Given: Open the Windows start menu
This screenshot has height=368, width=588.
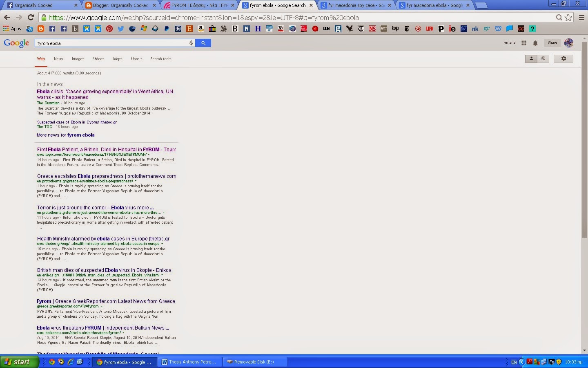Looking at the screenshot, I should pyautogui.click(x=20, y=362).
